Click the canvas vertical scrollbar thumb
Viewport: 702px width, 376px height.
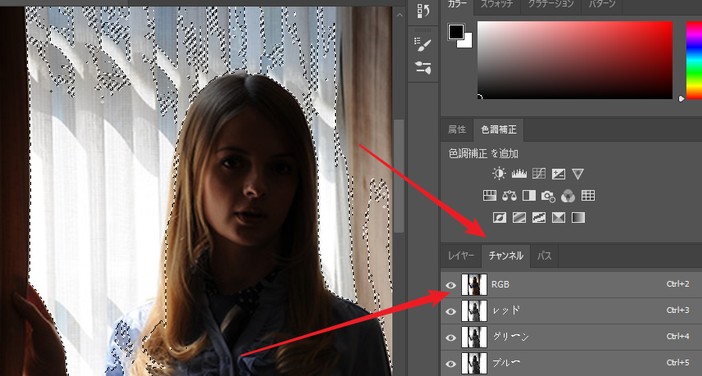(x=399, y=175)
